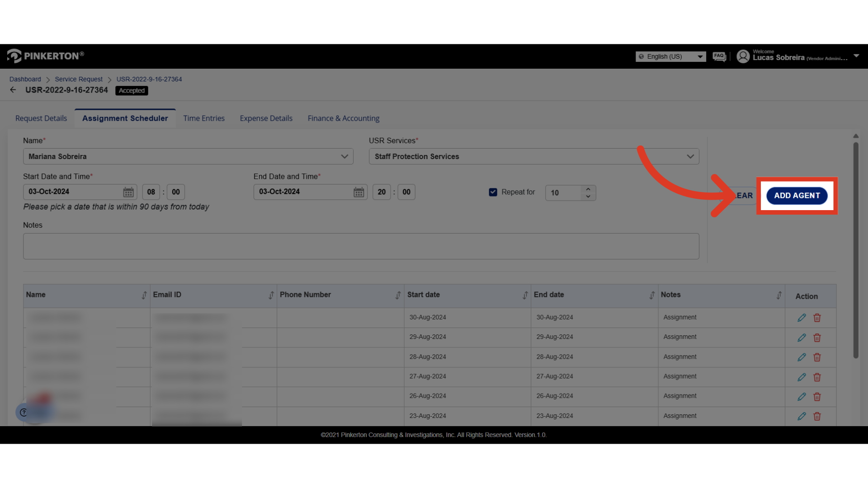Follow the Service Request breadcrumb link
Viewport: 868px width, 488px height.
pos(79,79)
